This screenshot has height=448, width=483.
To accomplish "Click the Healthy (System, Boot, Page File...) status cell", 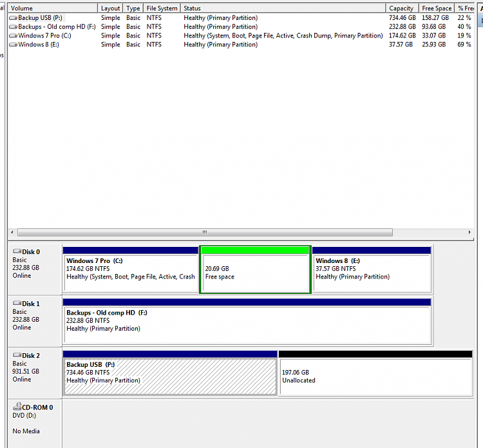I will 283,35.
